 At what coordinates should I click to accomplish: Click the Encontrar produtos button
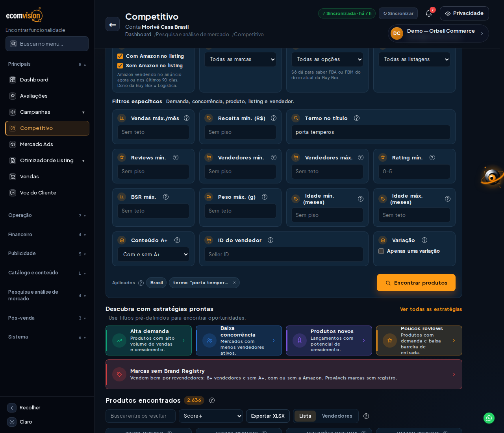point(416,283)
